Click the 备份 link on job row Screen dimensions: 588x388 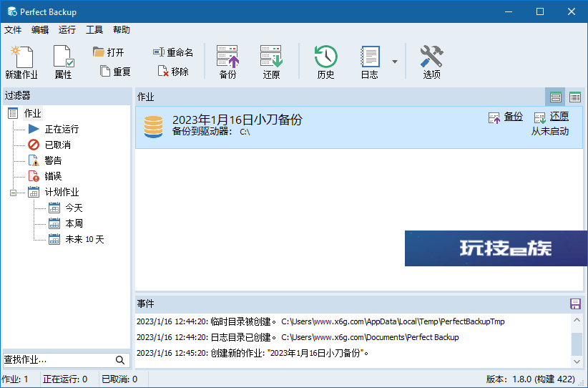pos(513,116)
